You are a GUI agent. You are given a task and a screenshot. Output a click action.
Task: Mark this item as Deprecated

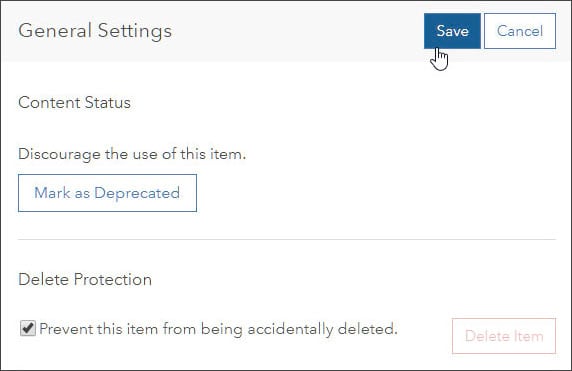(x=107, y=193)
